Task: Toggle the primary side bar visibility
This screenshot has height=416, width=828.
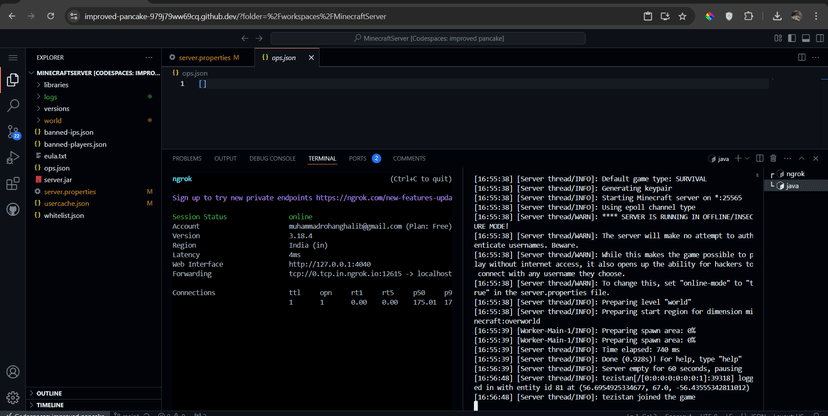Action: pyautogui.click(x=791, y=38)
